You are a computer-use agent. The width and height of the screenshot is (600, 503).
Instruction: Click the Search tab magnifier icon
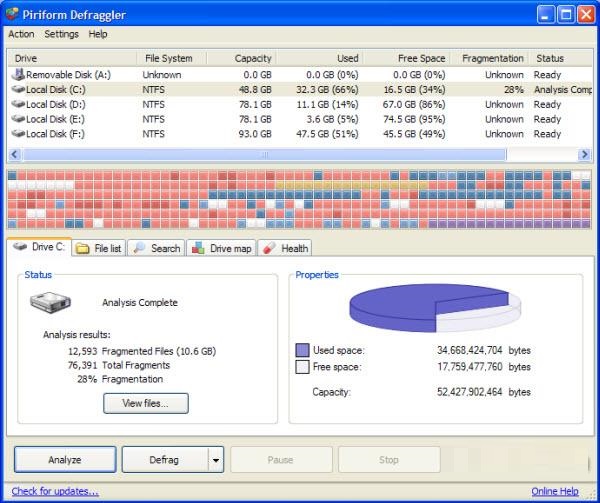click(x=139, y=248)
